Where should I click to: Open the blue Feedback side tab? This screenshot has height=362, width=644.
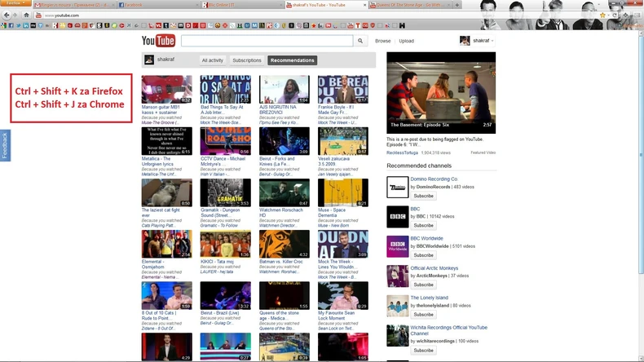point(4,144)
